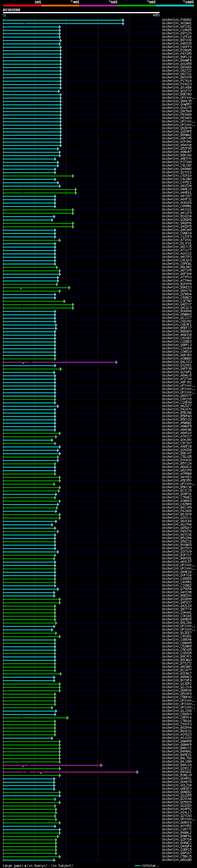Open hit UniRef100_Q82XP8
The height and width of the screenshot is (868, 197).
click(177, 470)
